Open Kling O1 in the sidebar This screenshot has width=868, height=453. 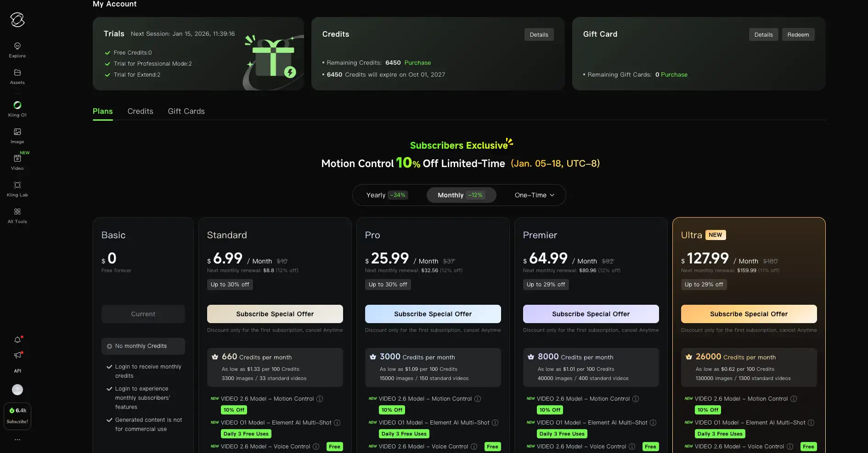[x=17, y=109]
